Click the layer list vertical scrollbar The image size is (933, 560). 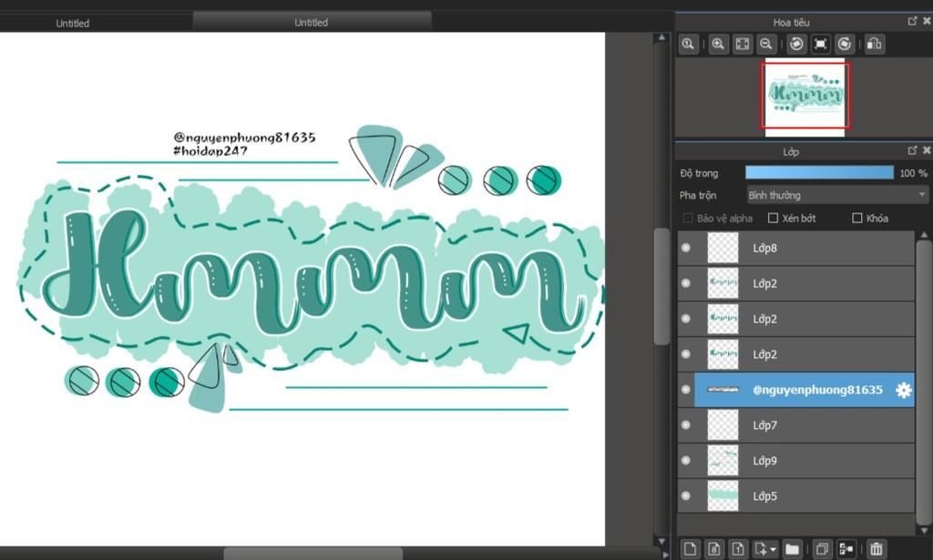click(924, 381)
